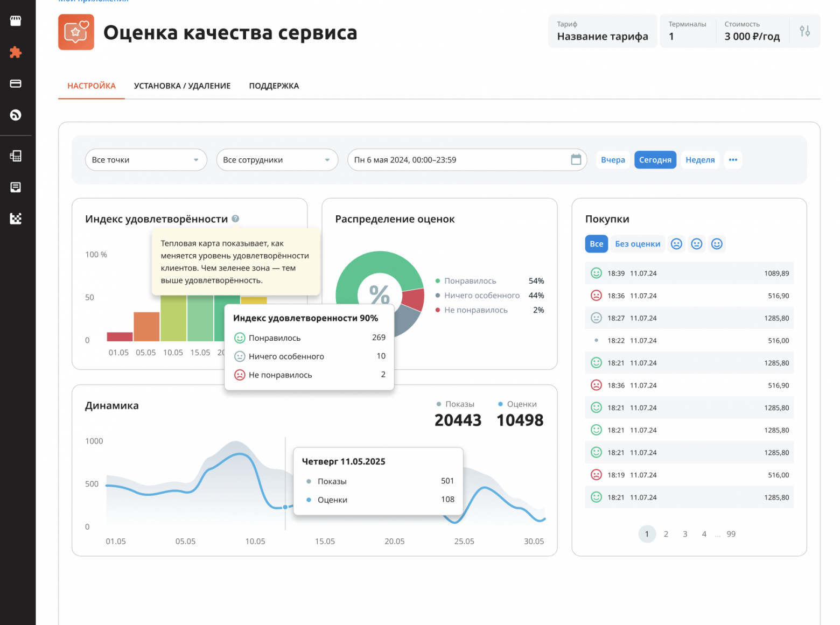Click the Показы legend above 20443
The height and width of the screenshot is (625, 840).
click(455, 404)
